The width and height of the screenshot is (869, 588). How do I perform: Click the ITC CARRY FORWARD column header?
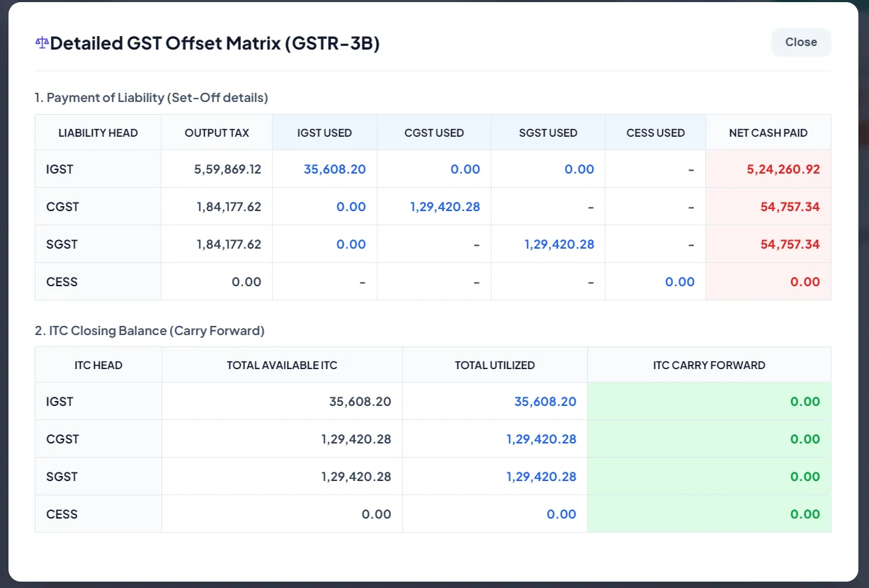click(x=709, y=366)
